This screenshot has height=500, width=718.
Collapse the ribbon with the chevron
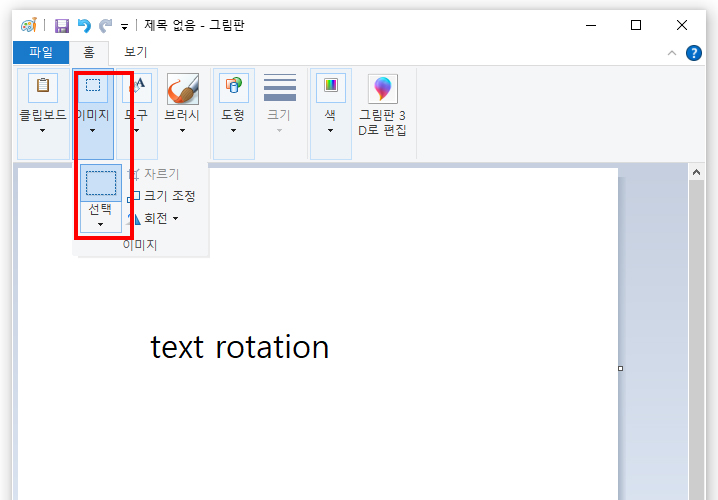pyautogui.click(x=672, y=53)
